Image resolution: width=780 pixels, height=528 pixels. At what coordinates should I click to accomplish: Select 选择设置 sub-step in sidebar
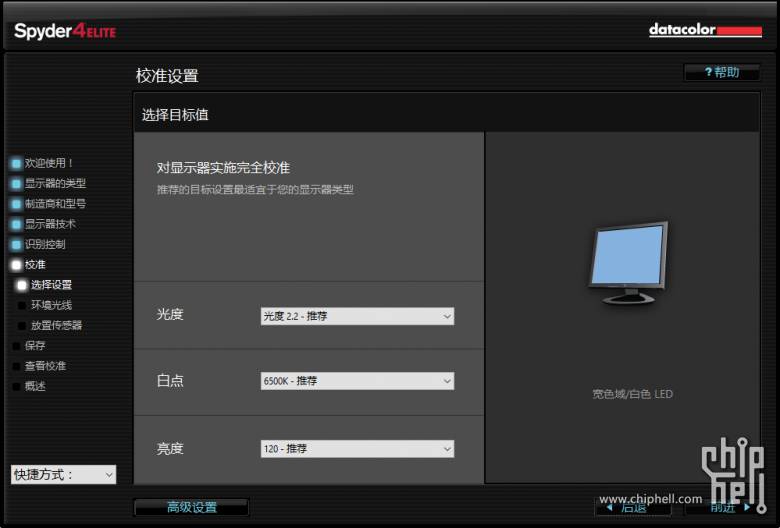point(51,285)
